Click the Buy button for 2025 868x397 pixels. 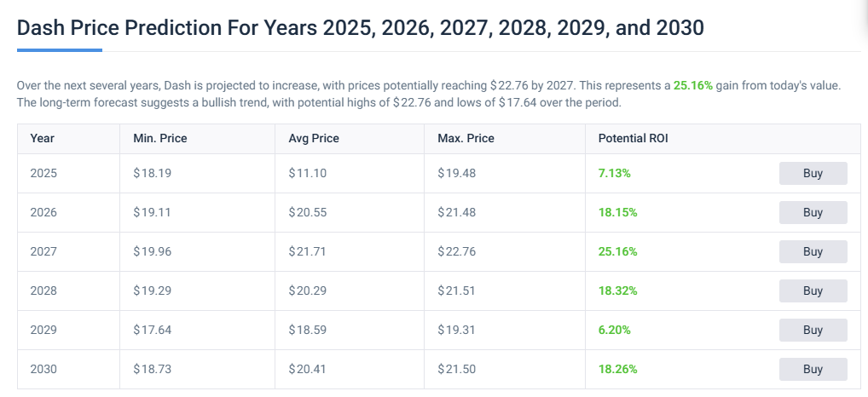coord(813,173)
